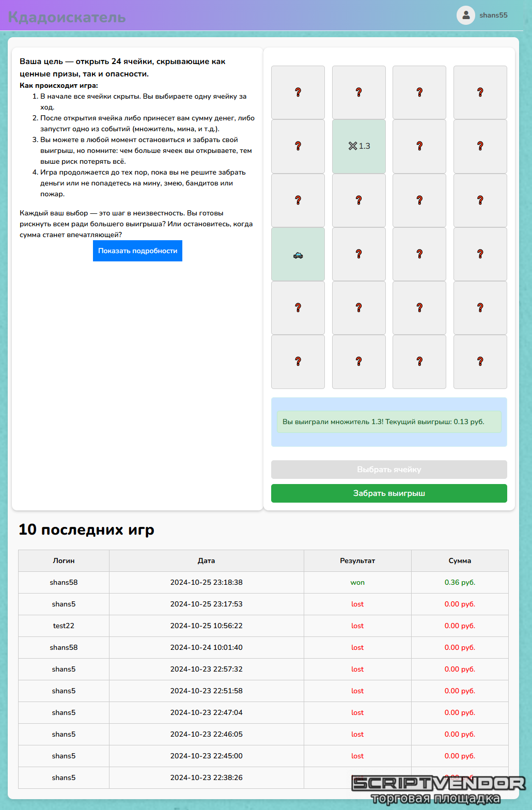Select date 2024-10-25 23:18:38
This screenshot has height=810, width=532.
207,582
